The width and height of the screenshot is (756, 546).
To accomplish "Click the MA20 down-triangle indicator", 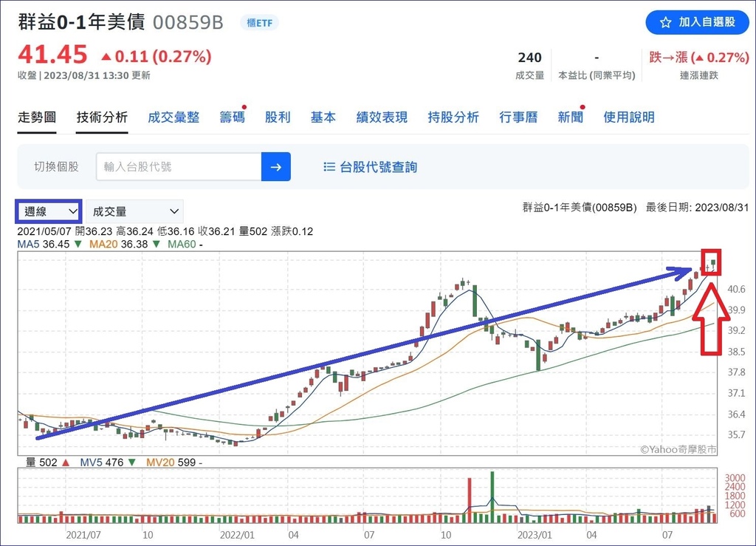I will [157, 244].
